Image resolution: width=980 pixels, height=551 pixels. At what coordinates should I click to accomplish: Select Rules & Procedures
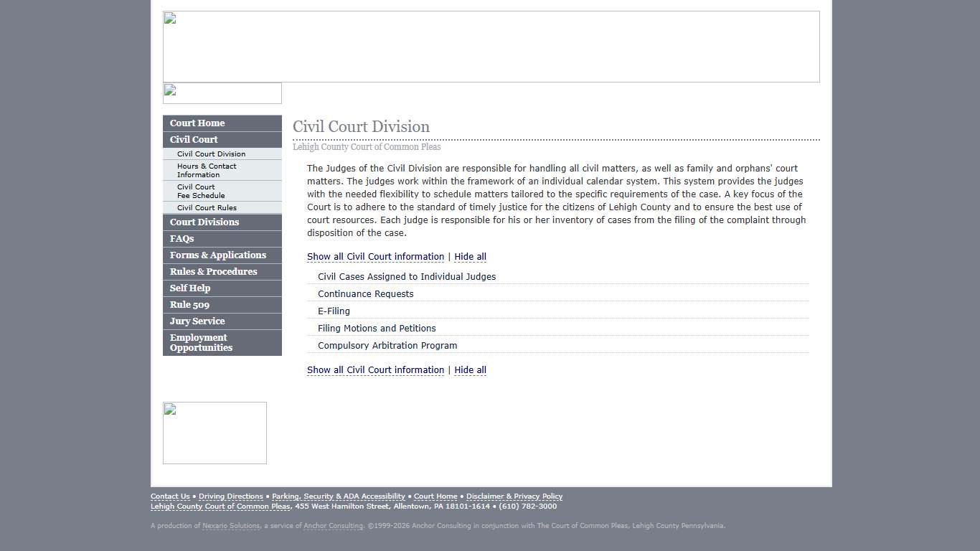click(x=213, y=271)
